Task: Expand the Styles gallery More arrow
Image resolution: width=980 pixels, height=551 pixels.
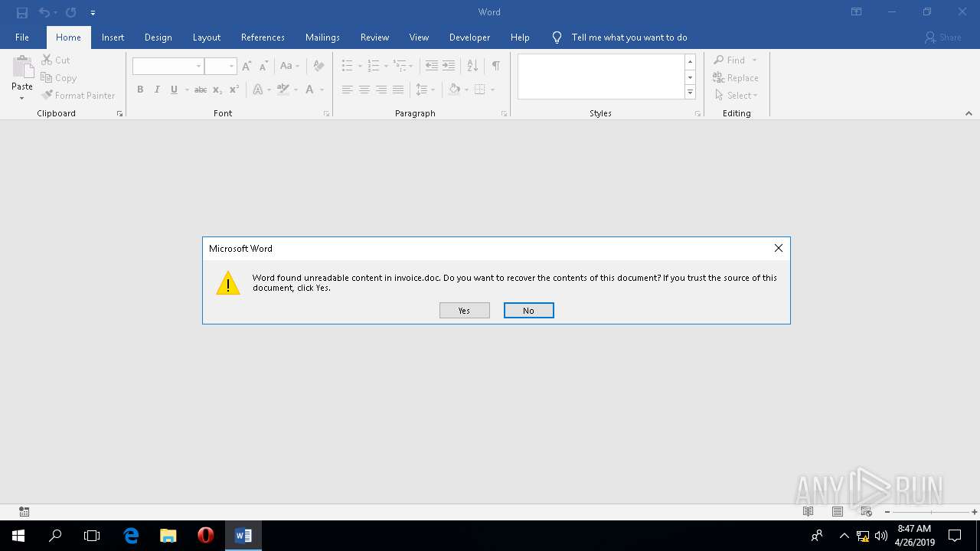Action: pyautogui.click(x=690, y=93)
